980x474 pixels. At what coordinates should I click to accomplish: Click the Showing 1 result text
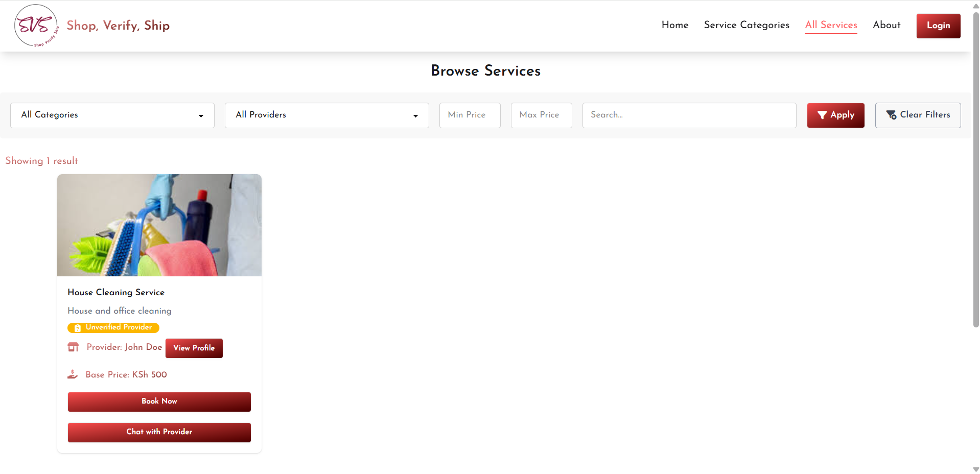[x=41, y=161]
